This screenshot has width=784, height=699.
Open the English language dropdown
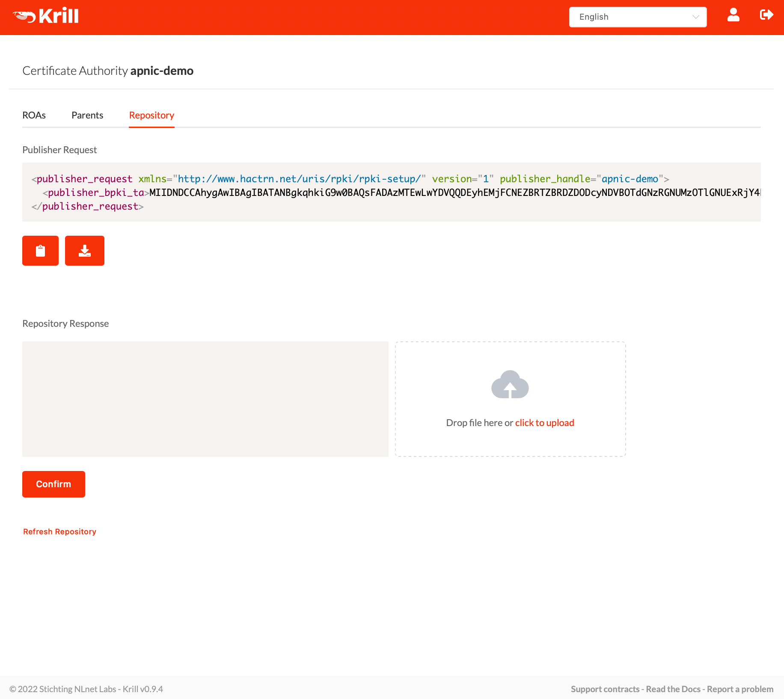click(x=638, y=17)
